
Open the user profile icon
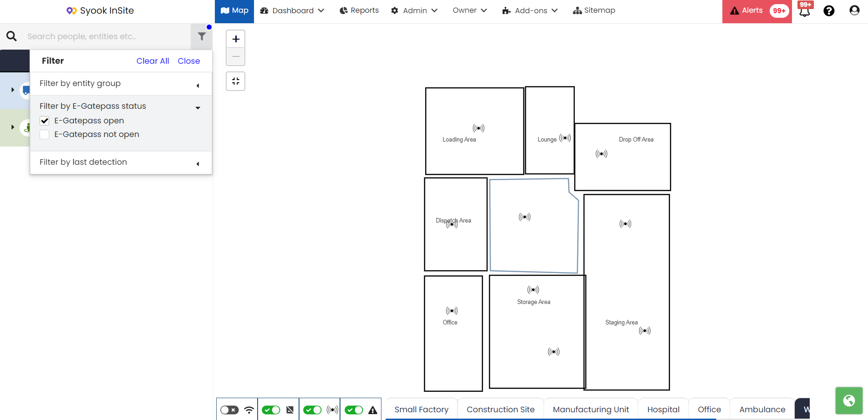tap(854, 10)
